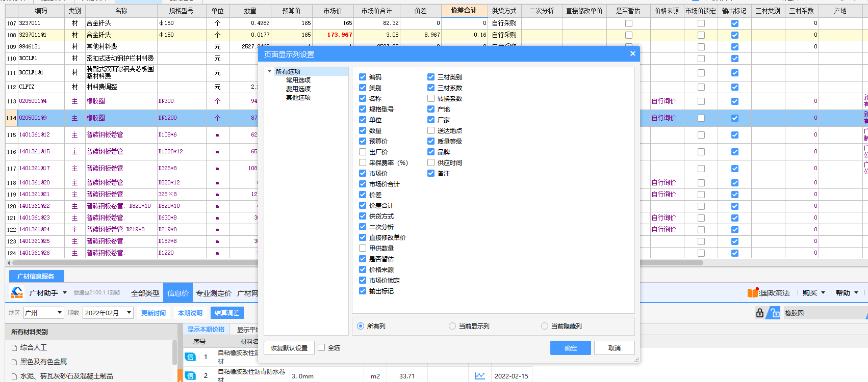The height and width of the screenshot is (382, 868).
Task: Click the document icon beside 综合人工
Action: click(x=14, y=348)
